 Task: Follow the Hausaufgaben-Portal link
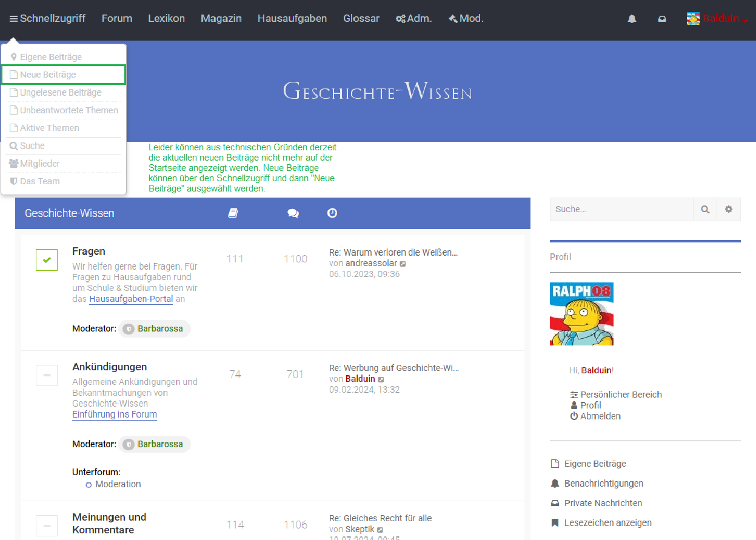pos(131,299)
